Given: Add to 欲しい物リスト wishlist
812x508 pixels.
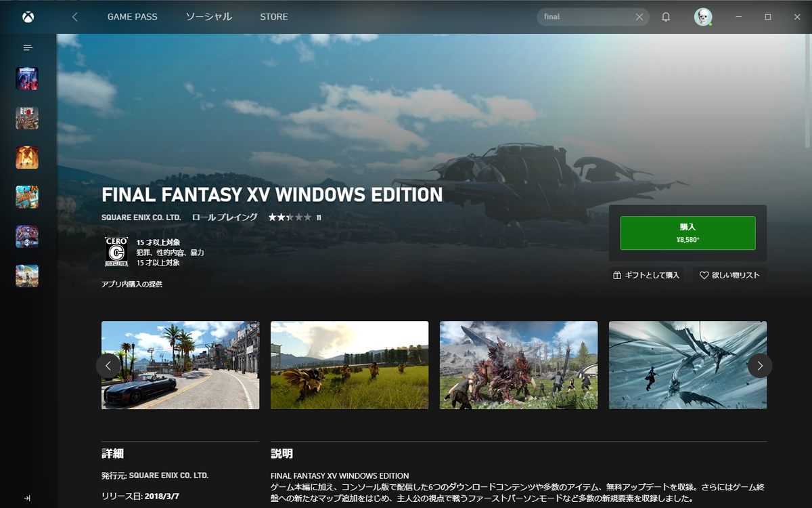Looking at the screenshot, I should (729, 276).
